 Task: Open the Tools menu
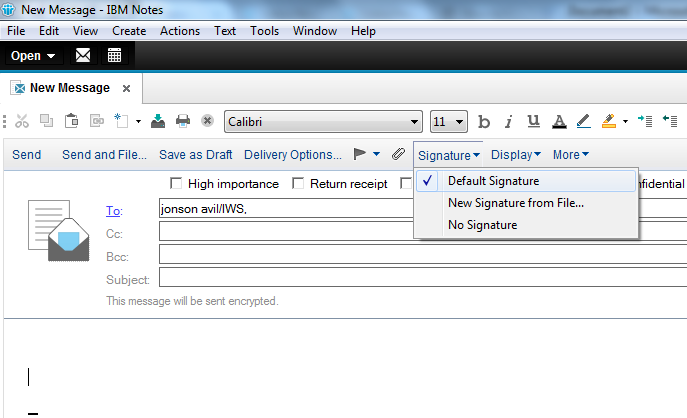(264, 31)
